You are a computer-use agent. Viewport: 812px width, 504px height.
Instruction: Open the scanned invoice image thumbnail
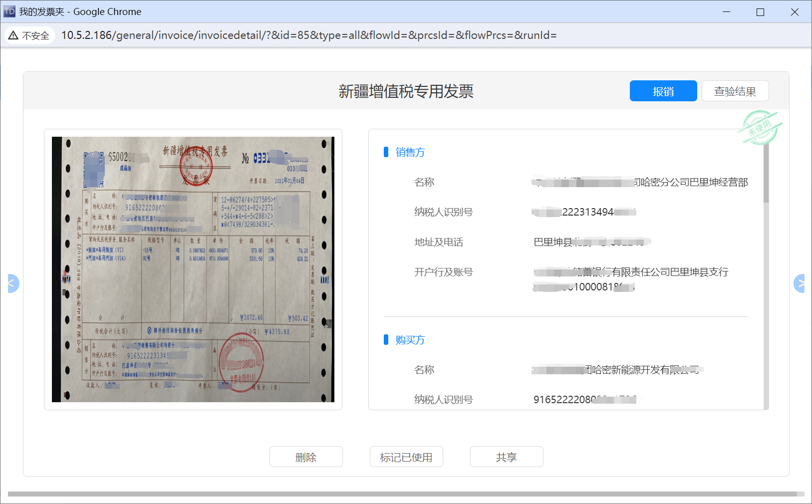tap(193, 269)
